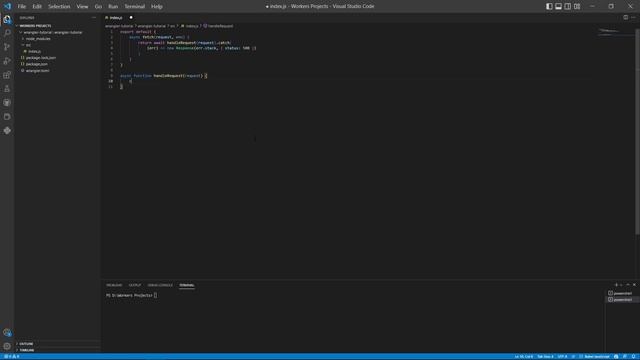Click the language mode status item
This screenshot has height=360, width=640.
596,357
